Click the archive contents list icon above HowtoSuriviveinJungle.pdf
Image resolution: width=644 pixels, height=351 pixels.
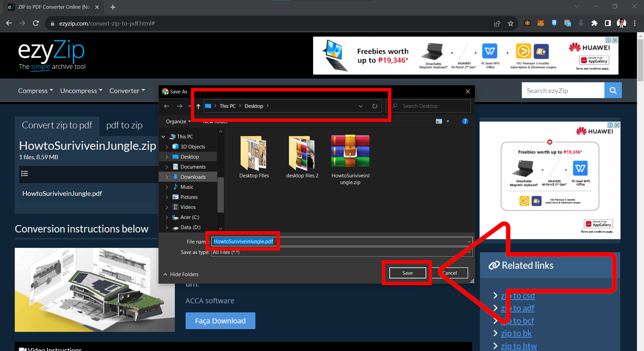(24, 174)
